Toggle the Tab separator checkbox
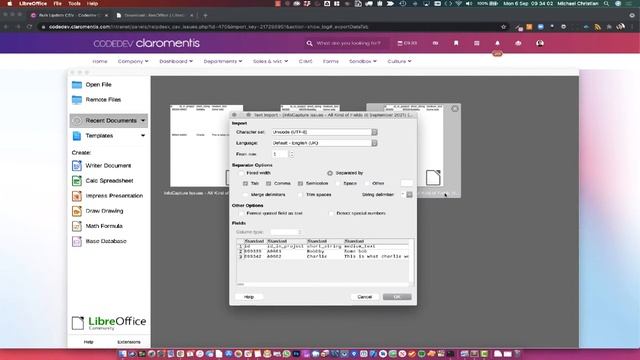Image resolution: width=640 pixels, height=360 pixels. point(245,184)
